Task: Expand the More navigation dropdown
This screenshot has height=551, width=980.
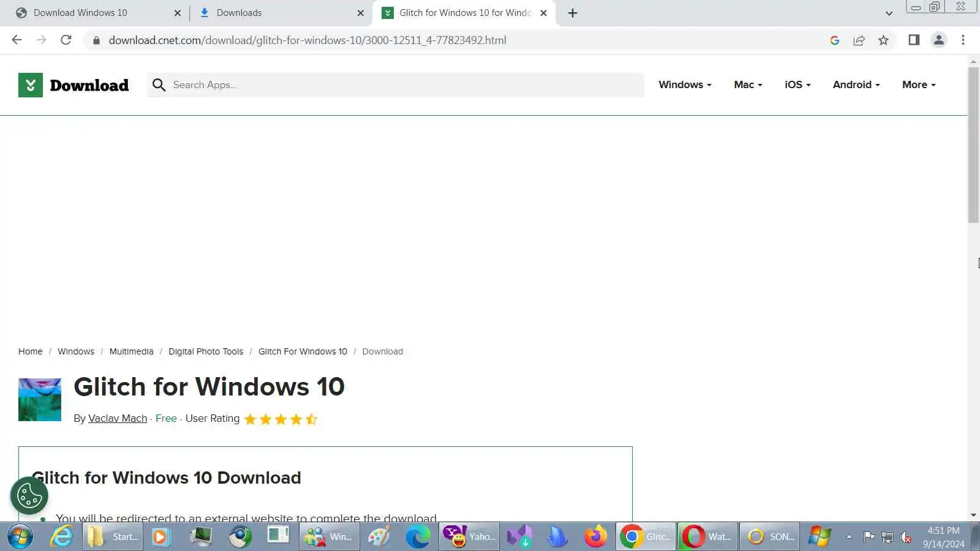Action: pos(919,85)
